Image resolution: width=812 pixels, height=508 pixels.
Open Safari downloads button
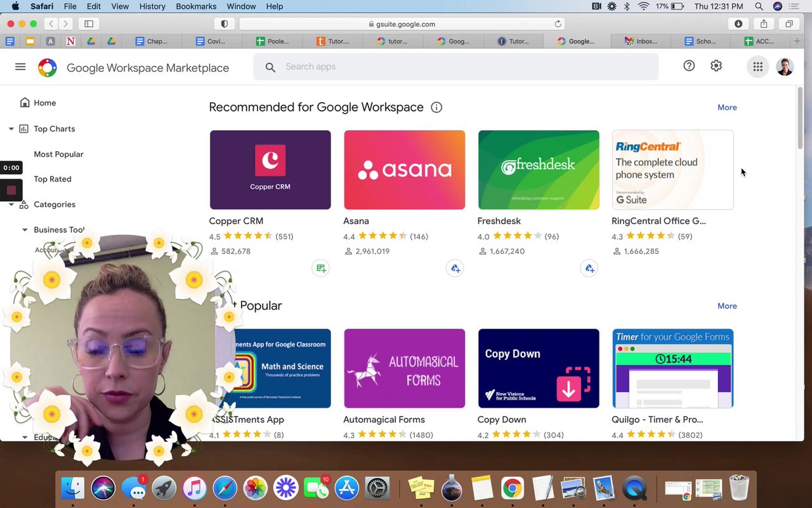(738, 24)
